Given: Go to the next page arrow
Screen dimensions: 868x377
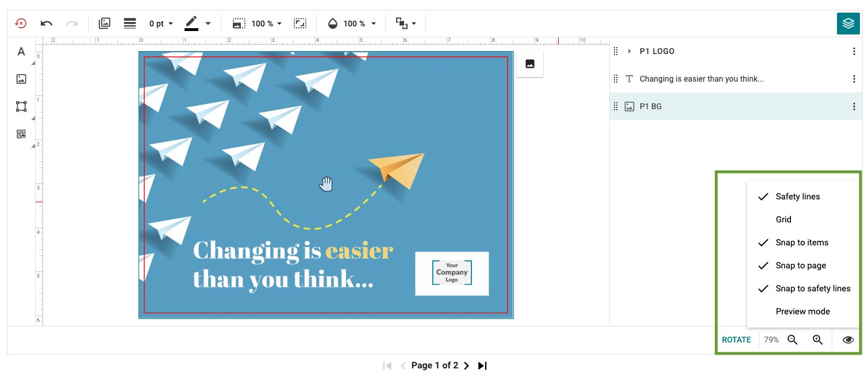Looking at the screenshot, I should (x=466, y=366).
